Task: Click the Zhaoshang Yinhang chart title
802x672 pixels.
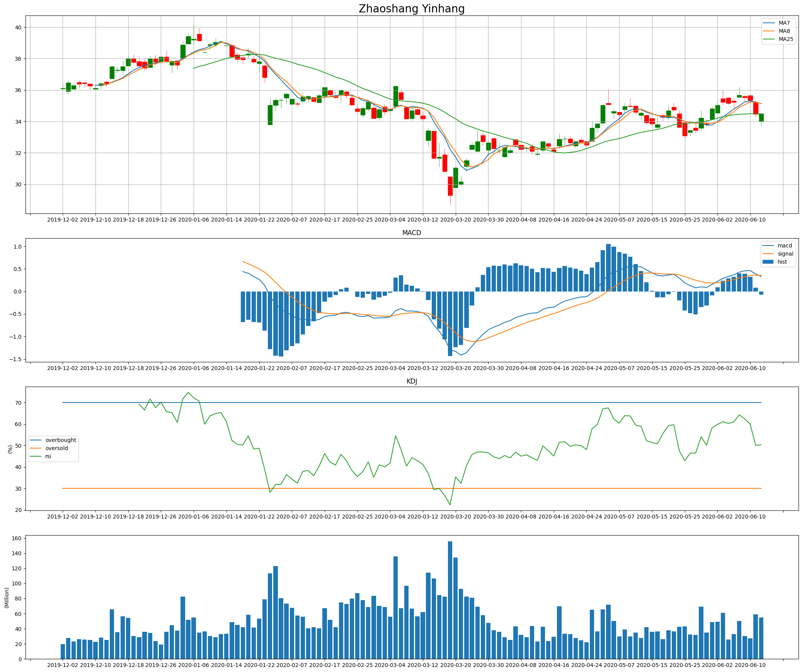Action: click(412, 9)
